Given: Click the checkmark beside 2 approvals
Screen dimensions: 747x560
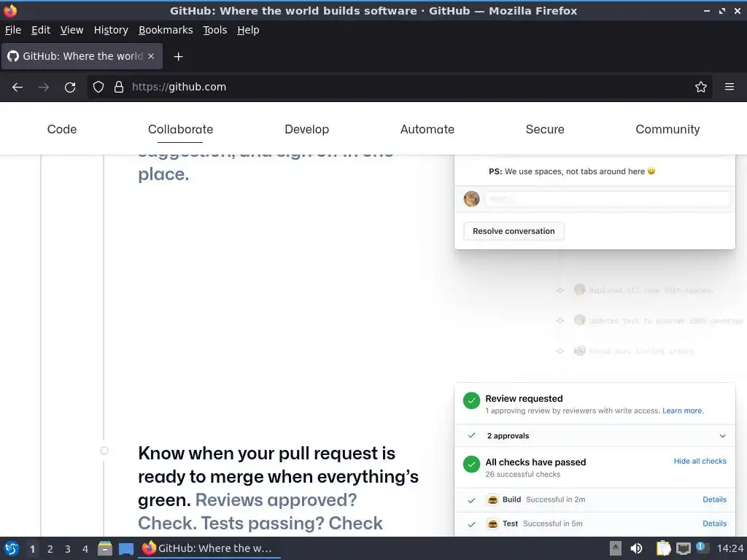Looking at the screenshot, I should 472,435.
